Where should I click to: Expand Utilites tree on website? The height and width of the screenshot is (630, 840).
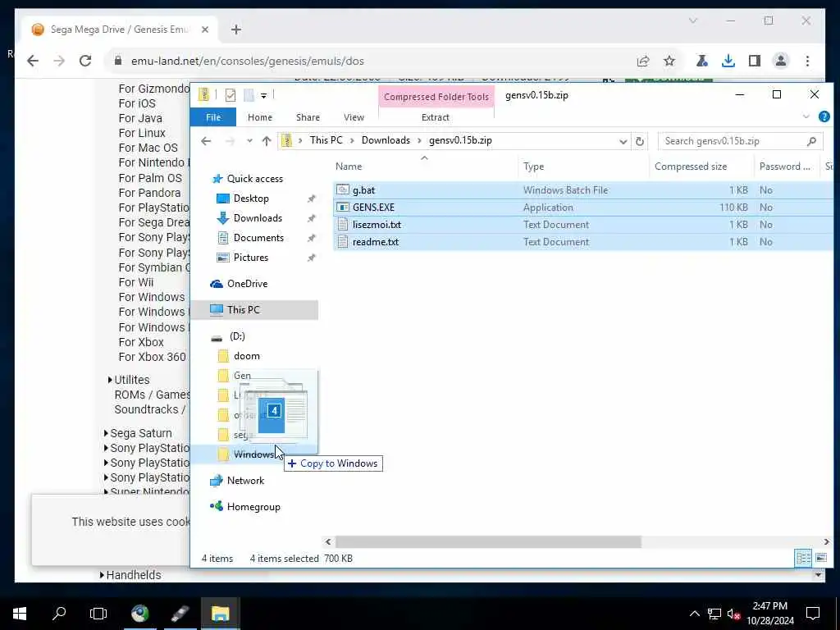(110, 380)
